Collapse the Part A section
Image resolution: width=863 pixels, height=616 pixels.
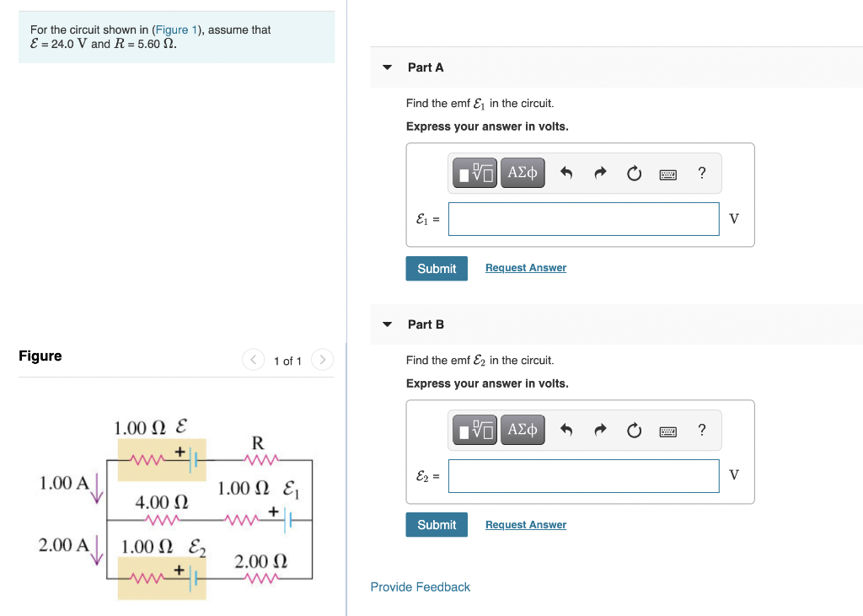[x=388, y=67]
